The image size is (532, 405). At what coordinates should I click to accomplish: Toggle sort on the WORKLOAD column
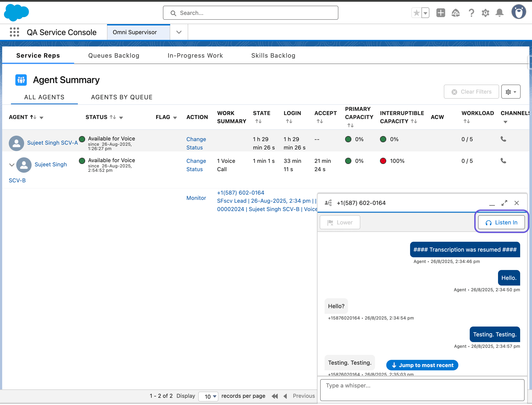click(x=467, y=121)
